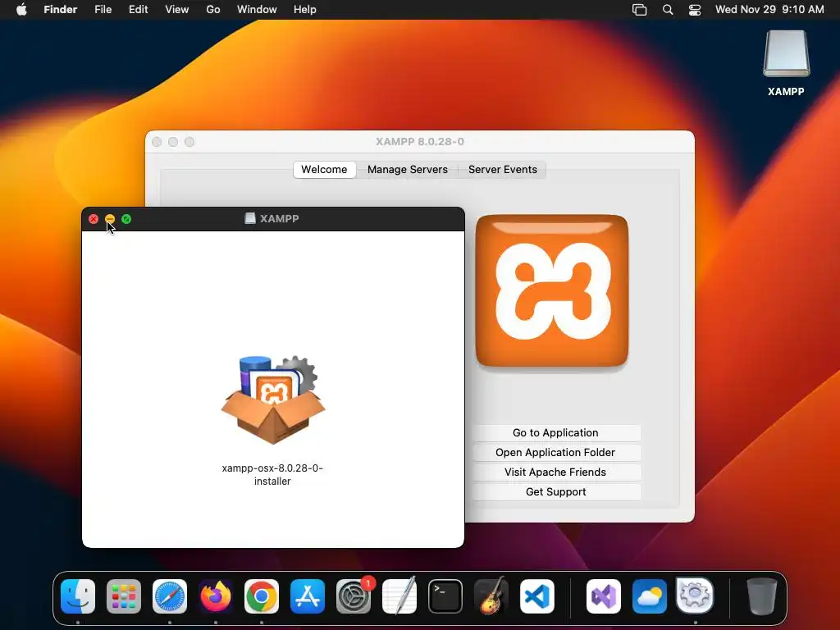Launch Terminal from the Dock

pos(445,596)
